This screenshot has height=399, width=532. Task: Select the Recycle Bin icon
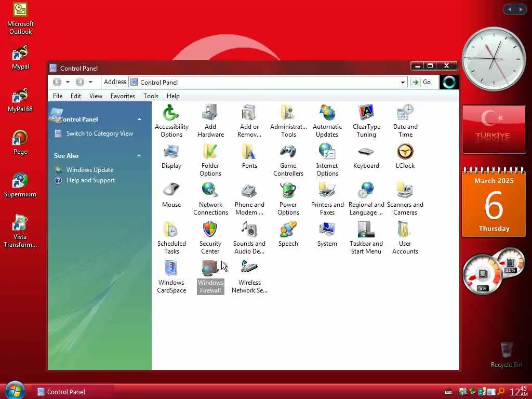[506, 355]
